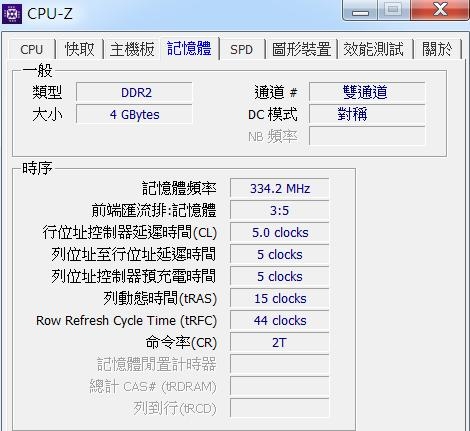Click the 通道 # label

click(276, 92)
